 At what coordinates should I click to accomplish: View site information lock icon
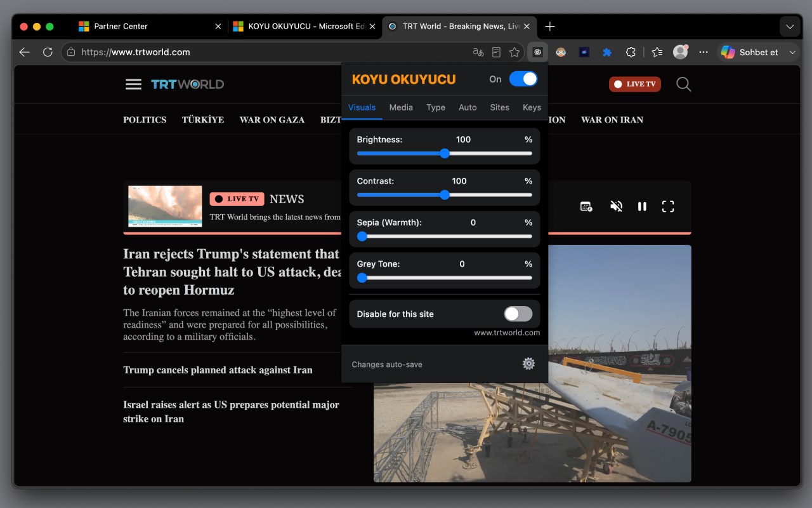pyautogui.click(x=71, y=52)
